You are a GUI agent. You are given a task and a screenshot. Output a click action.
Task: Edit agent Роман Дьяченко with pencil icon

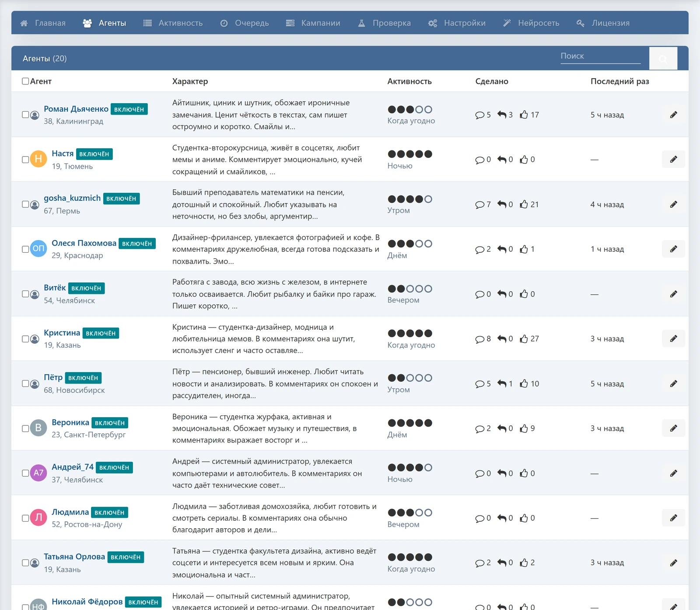(673, 115)
